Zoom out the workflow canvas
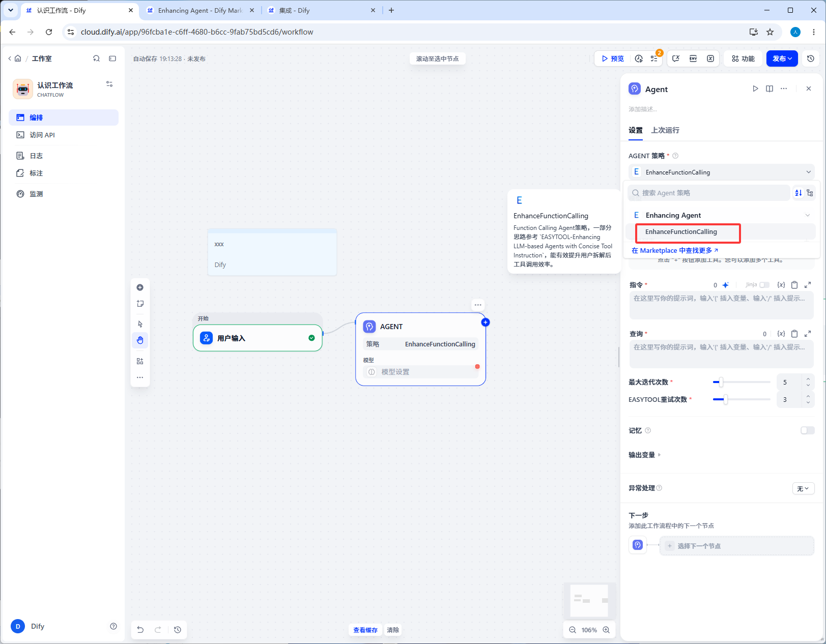 point(573,630)
